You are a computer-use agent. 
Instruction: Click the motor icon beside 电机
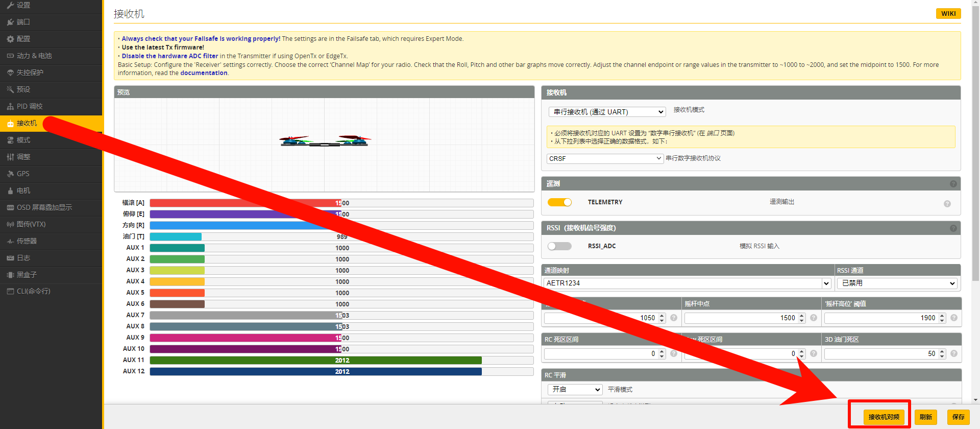[x=10, y=190]
